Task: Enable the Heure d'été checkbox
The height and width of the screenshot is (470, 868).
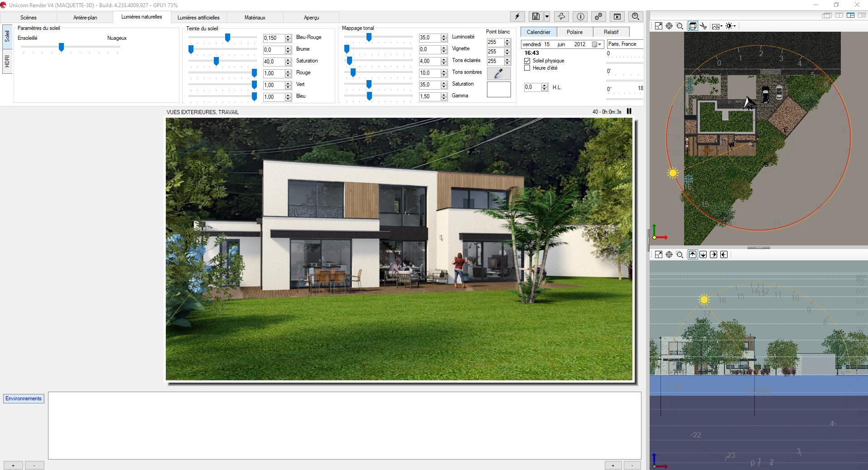Action: [x=527, y=68]
